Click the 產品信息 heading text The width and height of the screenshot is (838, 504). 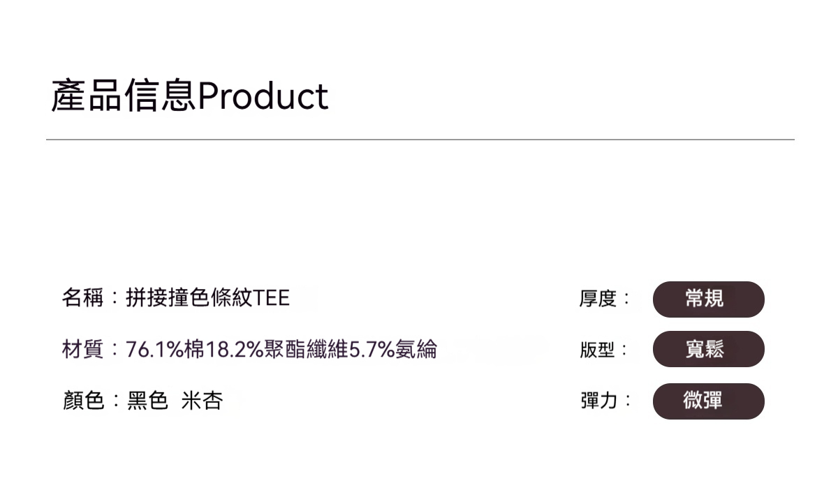(123, 96)
